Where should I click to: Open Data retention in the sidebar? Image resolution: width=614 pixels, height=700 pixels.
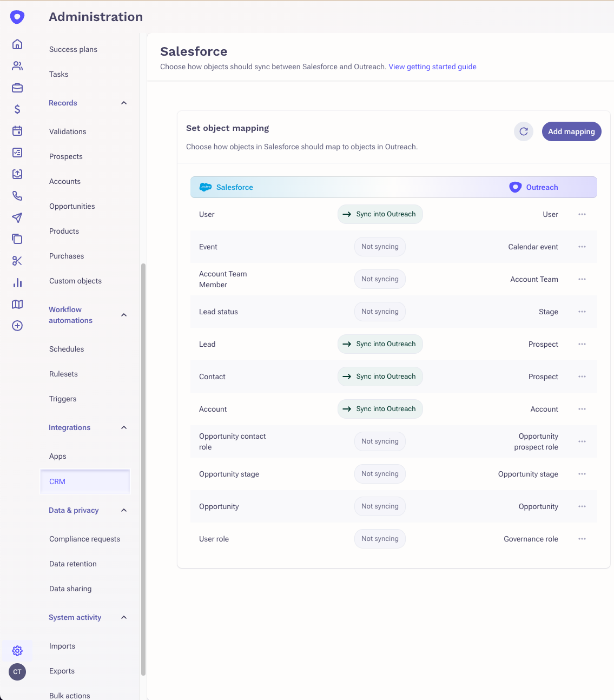click(73, 564)
